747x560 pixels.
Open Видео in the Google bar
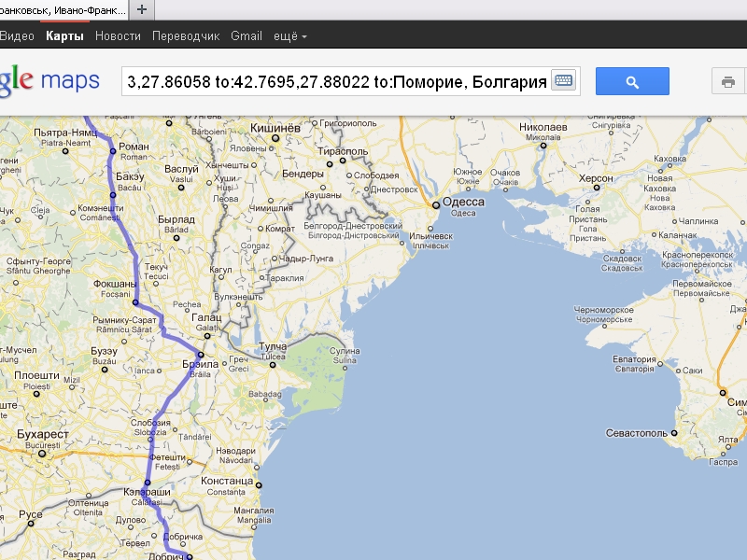tap(17, 36)
